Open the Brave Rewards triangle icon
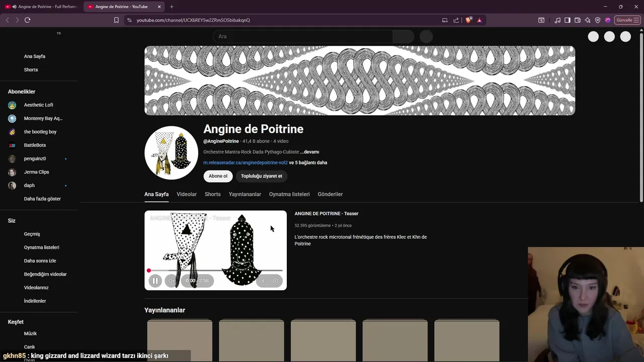644x362 pixels. tap(479, 20)
